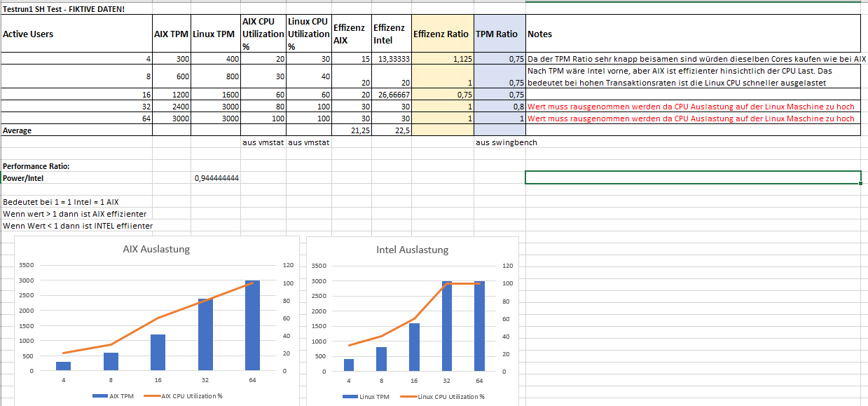Select the 'Effizenz Intel' header cell
The height and width of the screenshot is (406, 868).
[x=392, y=34]
